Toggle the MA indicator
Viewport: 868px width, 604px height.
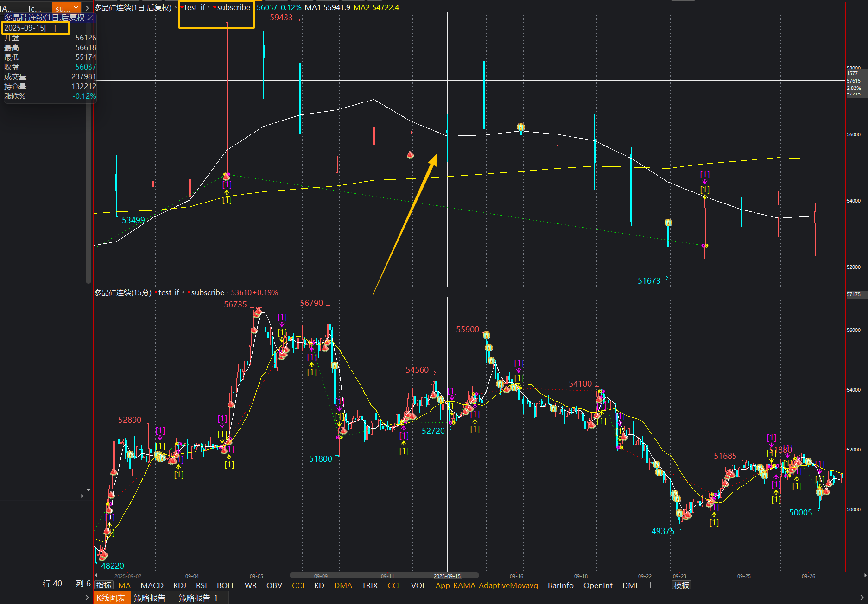(x=124, y=585)
